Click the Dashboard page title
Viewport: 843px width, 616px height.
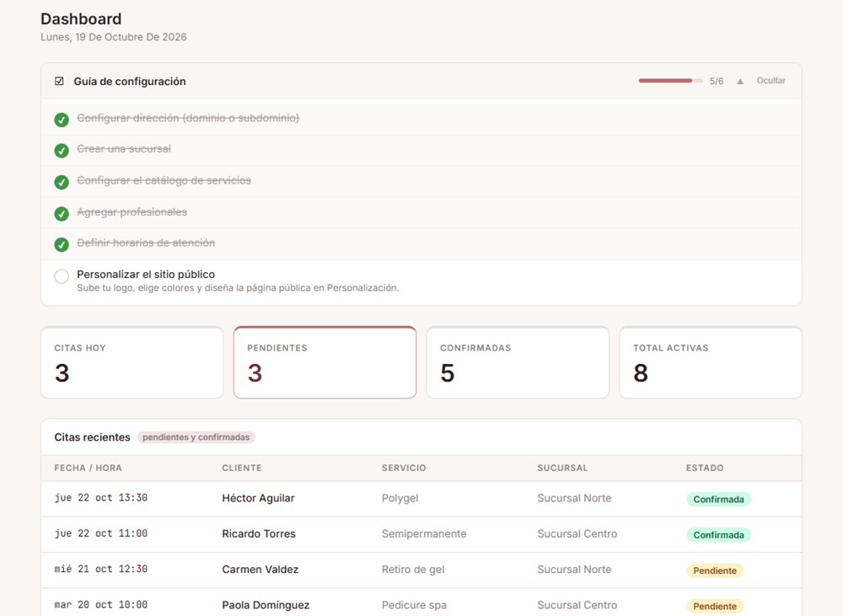pyautogui.click(x=81, y=19)
